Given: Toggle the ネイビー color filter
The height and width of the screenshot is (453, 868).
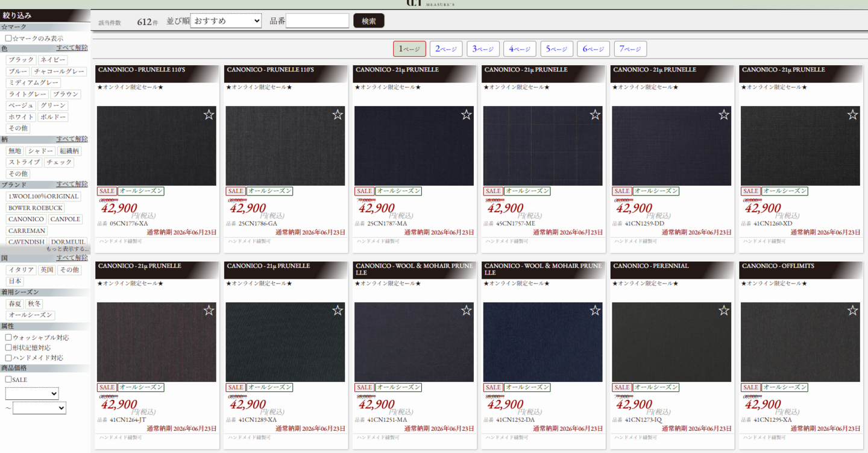Looking at the screenshot, I should pyautogui.click(x=52, y=60).
